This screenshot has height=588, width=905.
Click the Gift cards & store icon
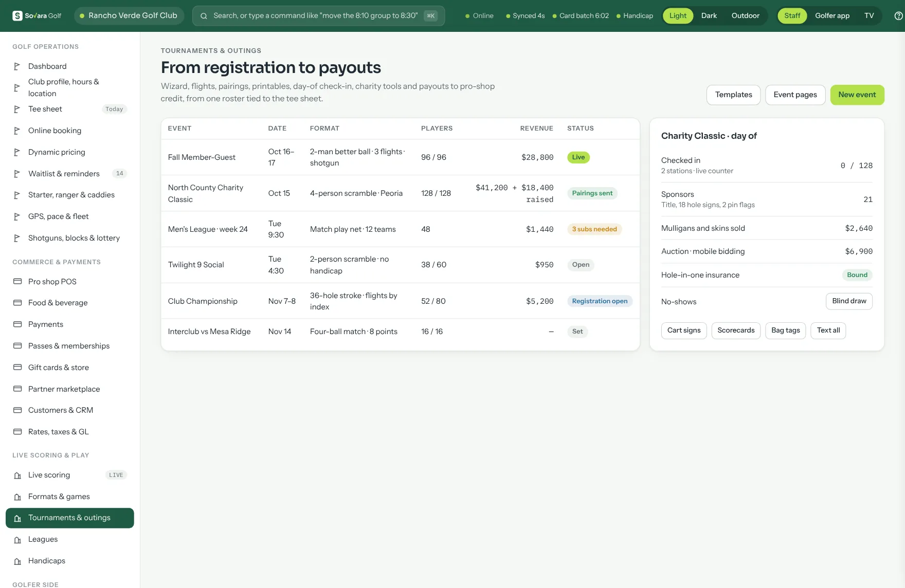[x=17, y=367]
